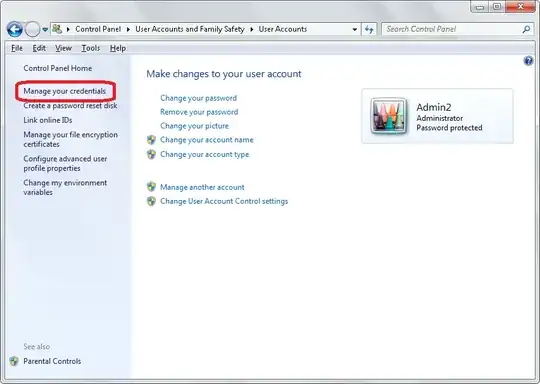This screenshot has height=384, width=540.
Task: Click the shield icon beside Change your account type
Action: [151, 154]
